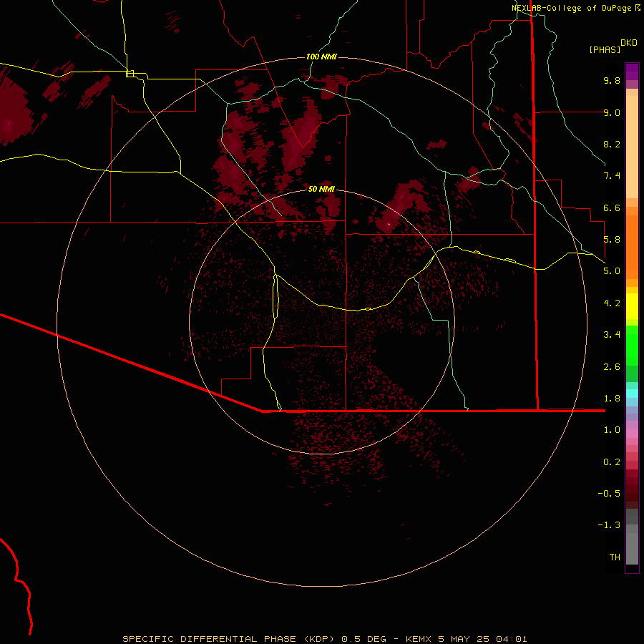Click the pale peach color bar segment

point(632,147)
